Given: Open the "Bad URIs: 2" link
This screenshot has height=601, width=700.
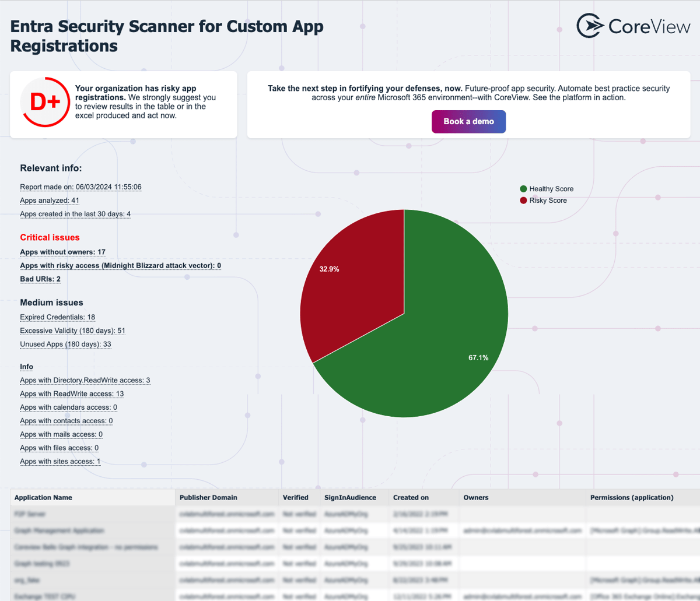Looking at the screenshot, I should tap(40, 279).
